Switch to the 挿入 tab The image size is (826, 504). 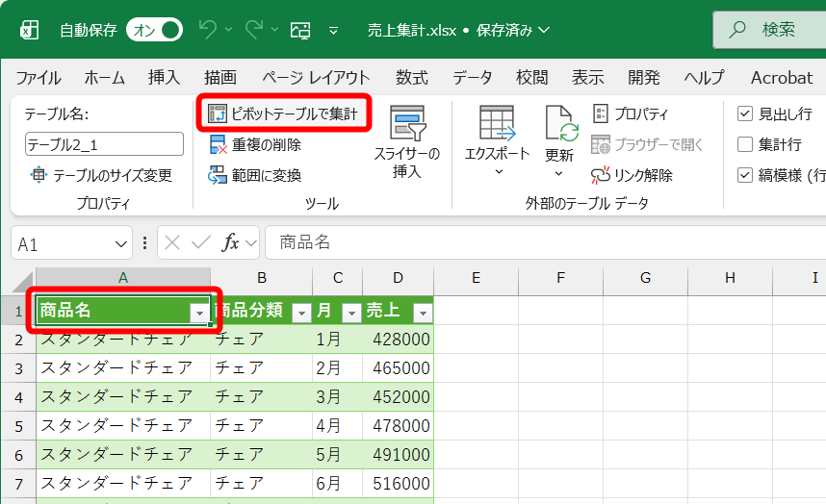[x=165, y=78]
